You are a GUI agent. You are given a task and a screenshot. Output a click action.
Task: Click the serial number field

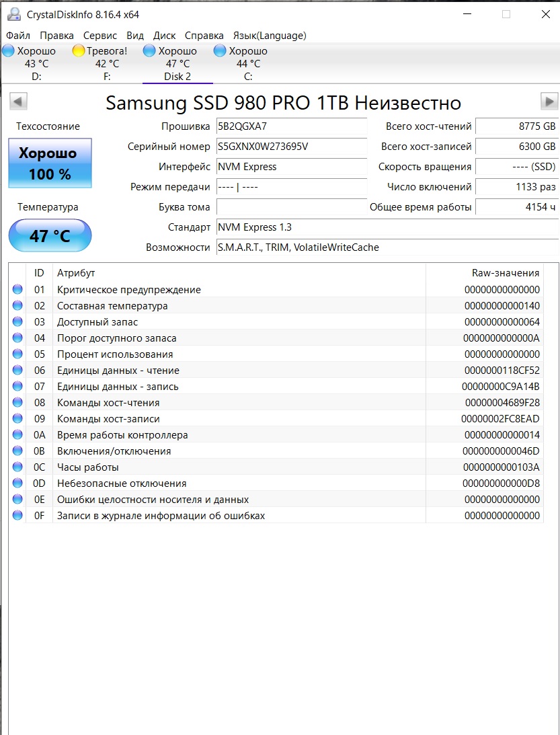coord(291,147)
